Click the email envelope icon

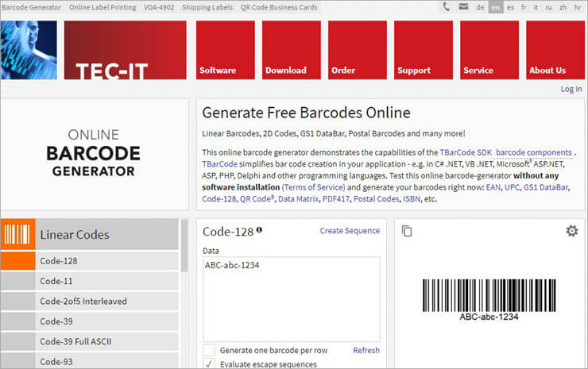463,6
